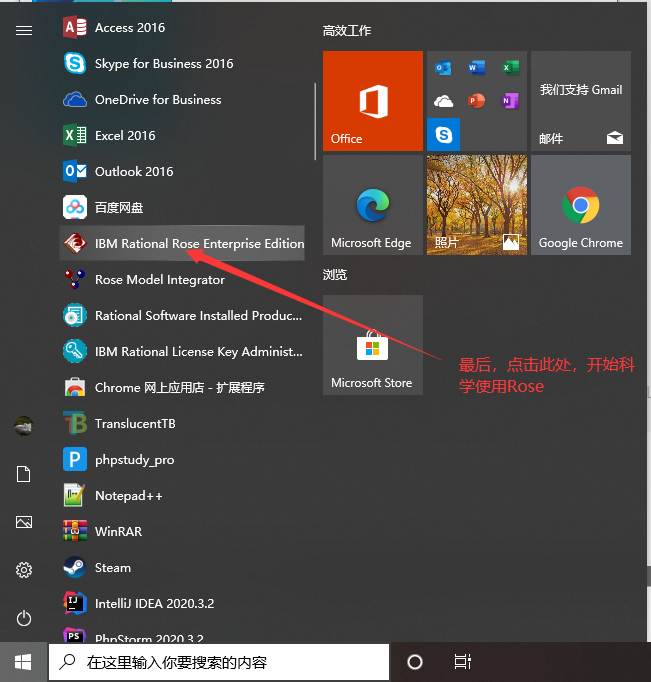Image resolution: width=651 pixels, height=682 pixels.
Task: Open the Microsoft Edge tile
Action: point(373,205)
